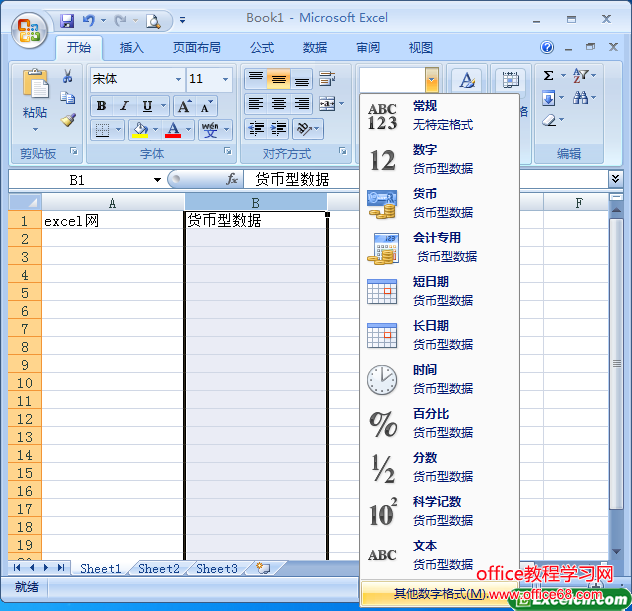
Task: Undo the last action
Action: [89, 20]
